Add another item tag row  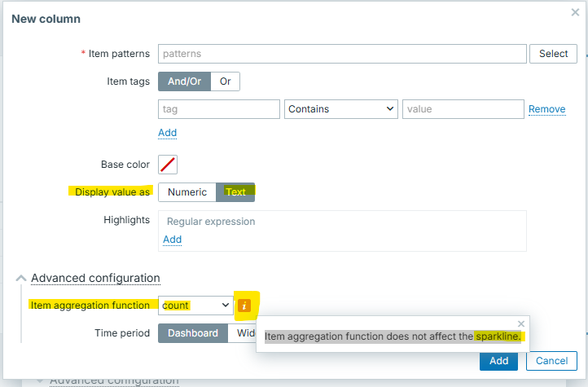(x=167, y=133)
